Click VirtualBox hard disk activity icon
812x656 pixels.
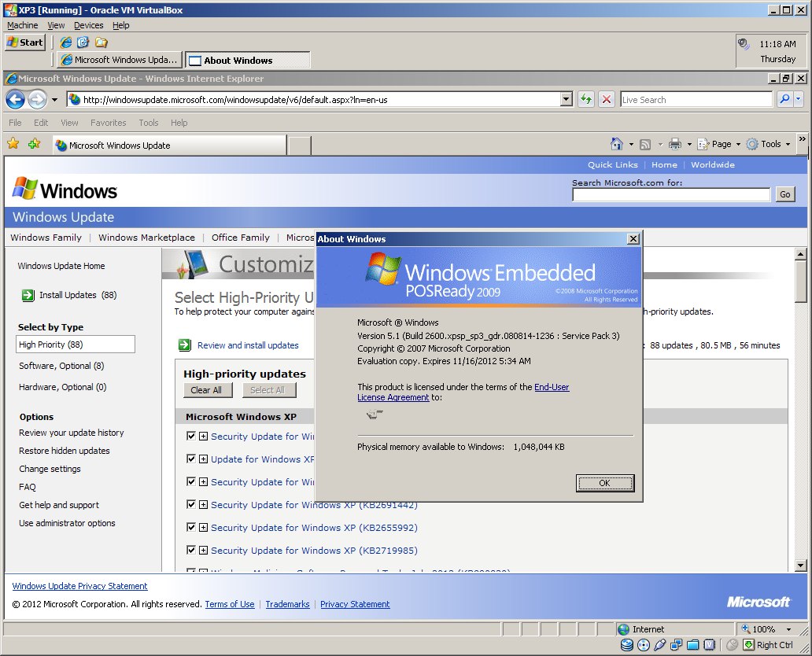pos(626,645)
